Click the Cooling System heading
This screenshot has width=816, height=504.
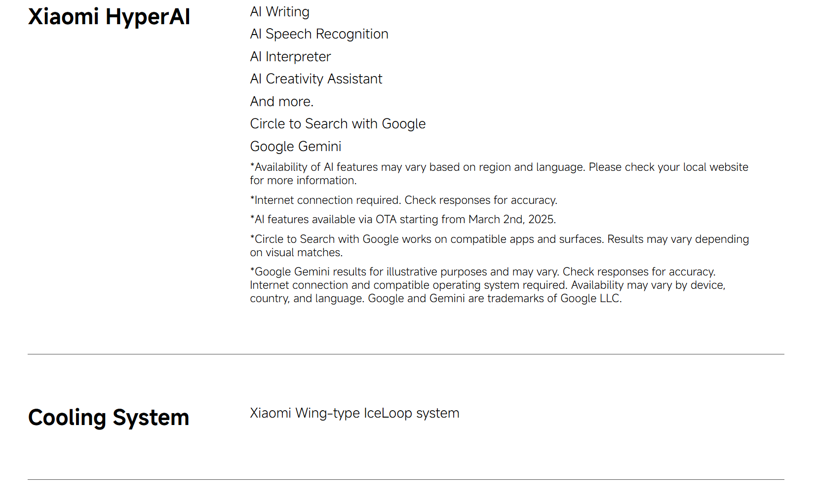(x=109, y=418)
